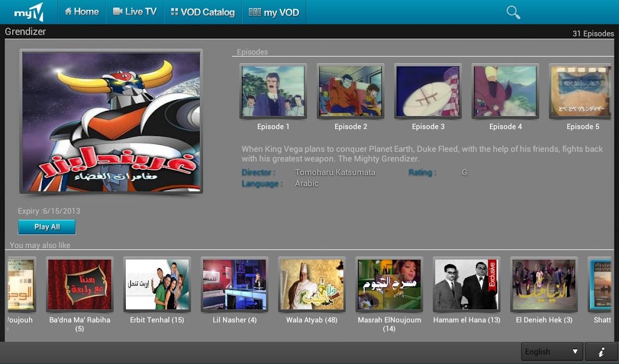The height and width of the screenshot is (364, 619).
Task: Open the Lil Nasher show thumbnail
Action: point(234,284)
